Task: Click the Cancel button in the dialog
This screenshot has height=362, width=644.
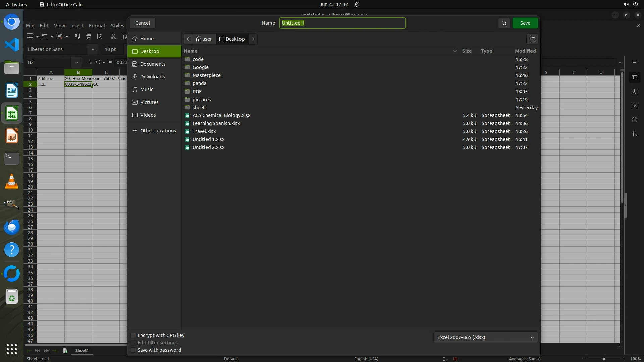Action: [x=143, y=23]
